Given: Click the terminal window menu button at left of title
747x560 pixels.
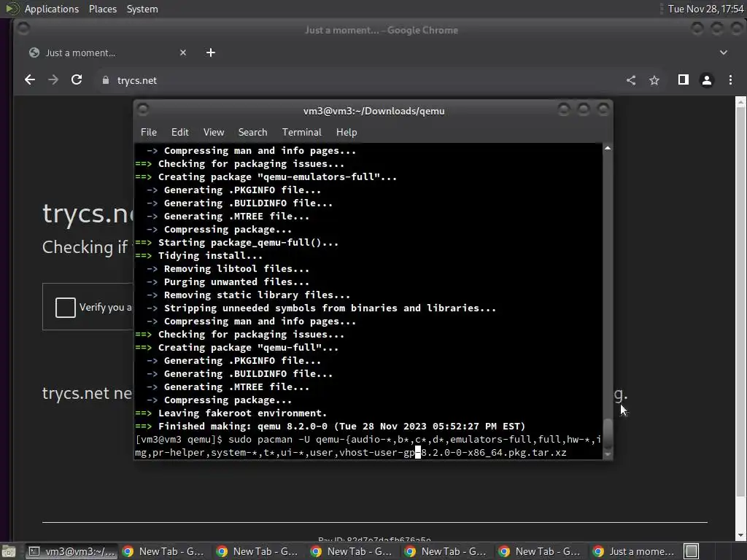Looking at the screenshot, I should tap(142, 110).
